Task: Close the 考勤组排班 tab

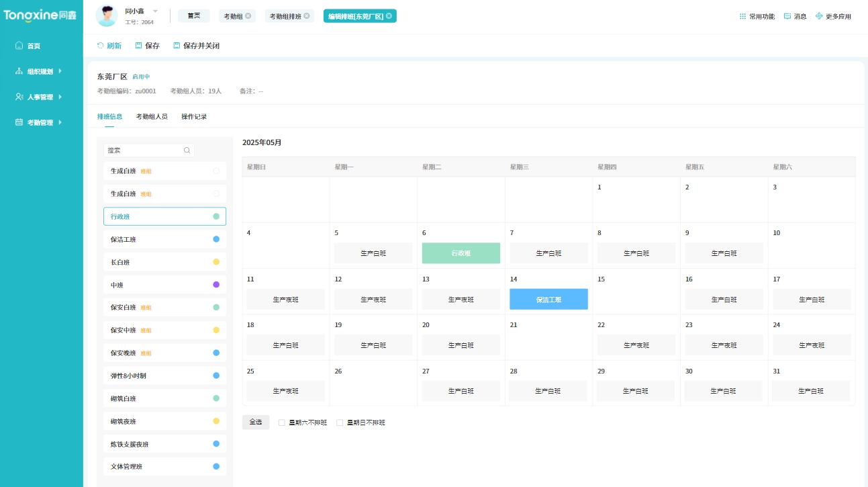Action: (307, 15)
